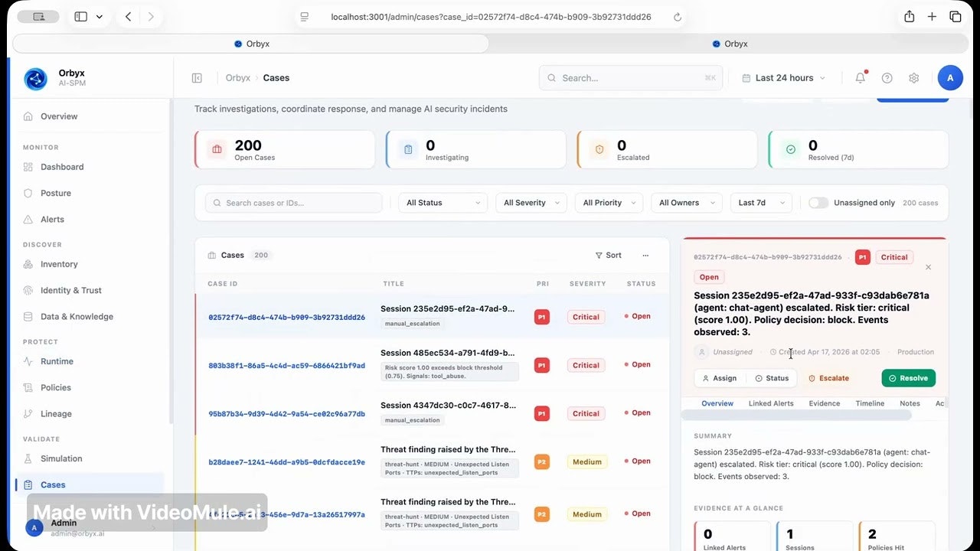Open All Status filter dropdown
980x551 pixels.
[443, 203]
